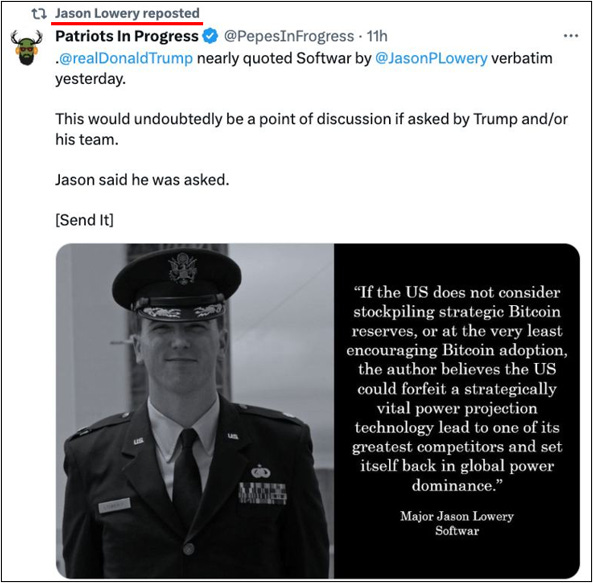This screenshot has width=593, height=583.
Task: Open the Patriots In Progress display name
Action: click(x=127, y=36)
